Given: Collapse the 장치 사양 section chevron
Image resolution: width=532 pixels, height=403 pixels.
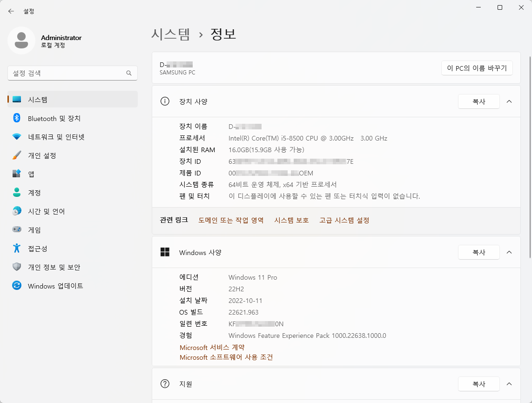Looking at the screenshot, I should pos(509,101).
